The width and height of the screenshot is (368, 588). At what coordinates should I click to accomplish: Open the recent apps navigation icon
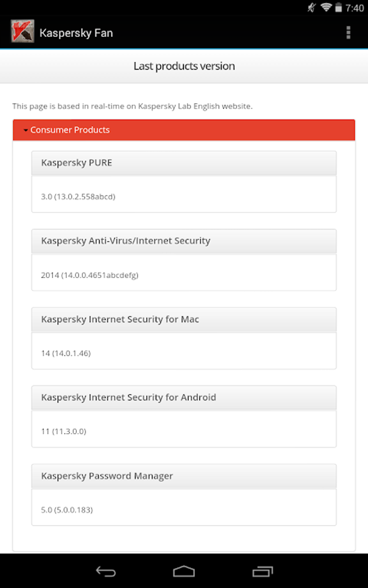point(262,571)
